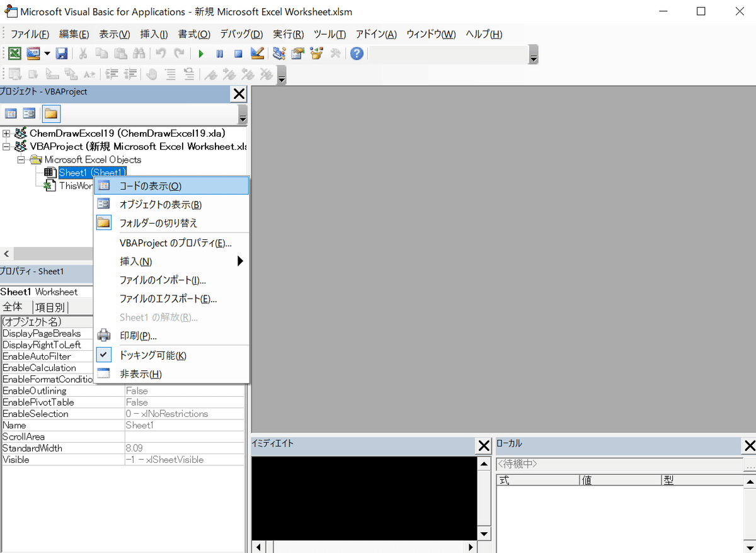Toggle bookmark flag icon
Image resolution: width=756 pixels, height=553 pixels.
click(x=210, y=74)
